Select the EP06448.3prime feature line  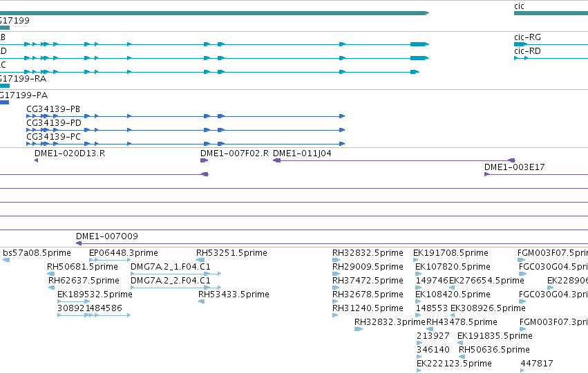[x=110, y=260]
